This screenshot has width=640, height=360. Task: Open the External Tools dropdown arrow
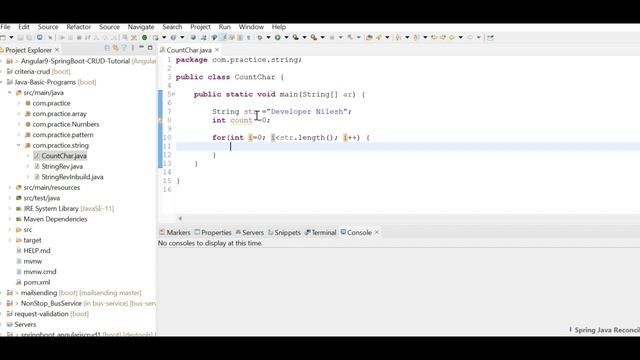pos(322,38)
